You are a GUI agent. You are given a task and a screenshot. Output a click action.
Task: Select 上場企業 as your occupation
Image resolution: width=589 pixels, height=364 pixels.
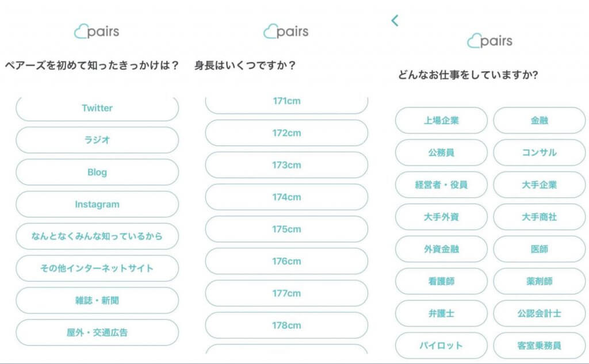(x=441, y=121)
